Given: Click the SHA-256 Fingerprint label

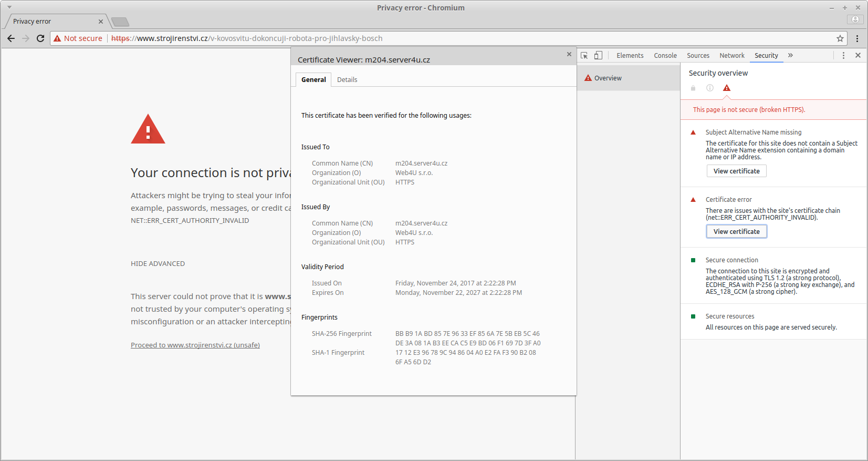Looking at the screenshot, I should (341, 334).
